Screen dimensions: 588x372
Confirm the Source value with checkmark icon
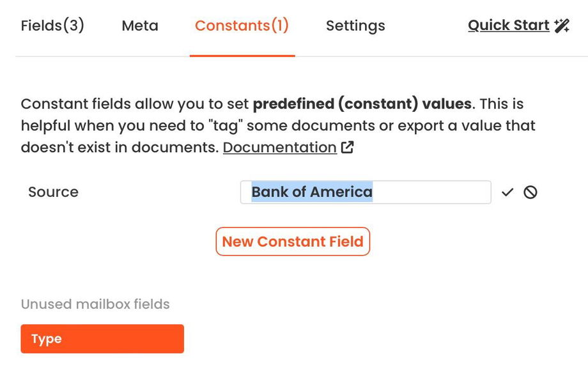(x=507, y=192)
